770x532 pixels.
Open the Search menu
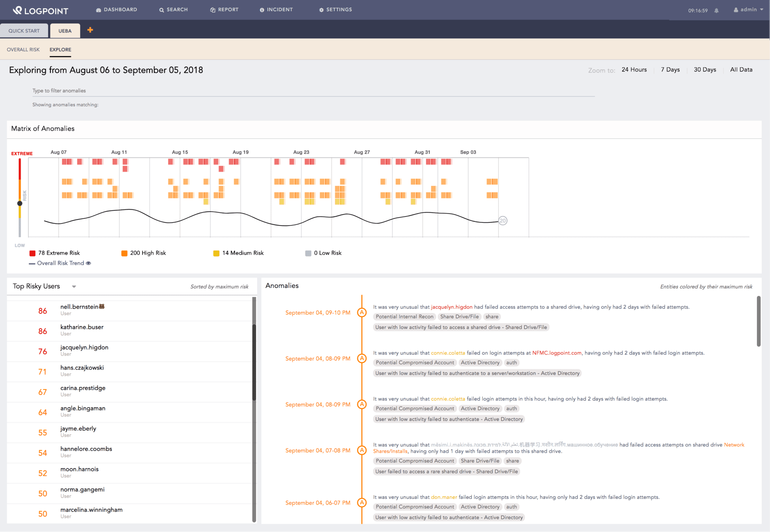click(x=173, y=10)
